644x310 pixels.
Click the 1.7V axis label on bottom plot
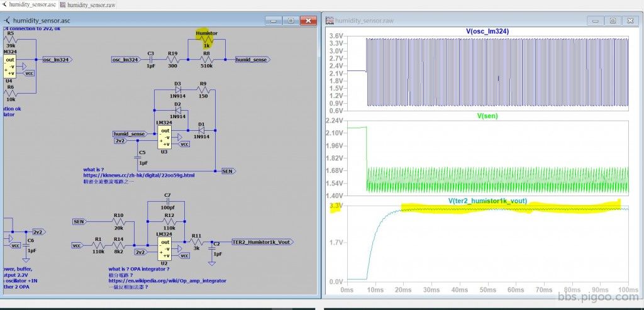click(337, 242)
